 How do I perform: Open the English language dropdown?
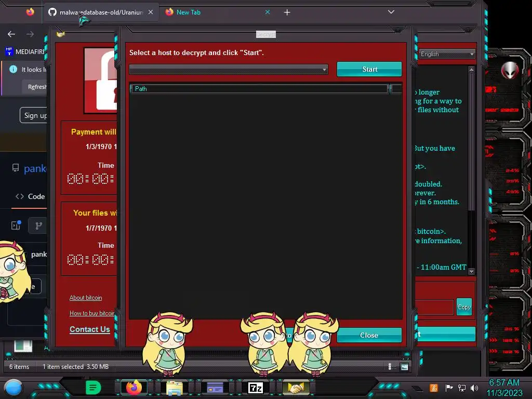[447, 54]
